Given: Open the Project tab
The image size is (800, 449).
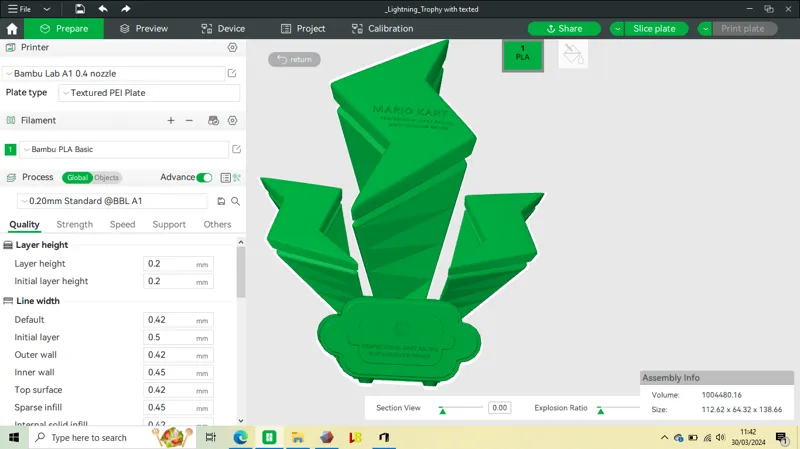Looking at the screenshot, I should 303,29.
